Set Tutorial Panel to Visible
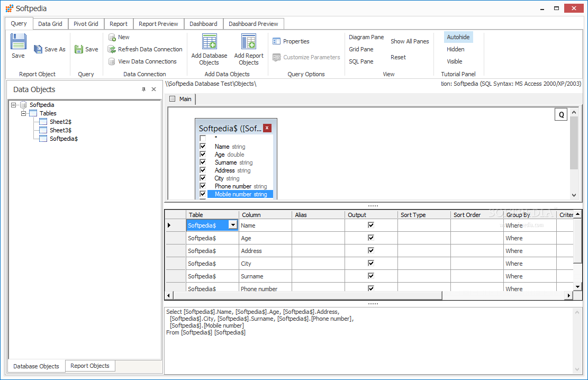This screenshot has width=588, height=380. [x=454, y=61]
